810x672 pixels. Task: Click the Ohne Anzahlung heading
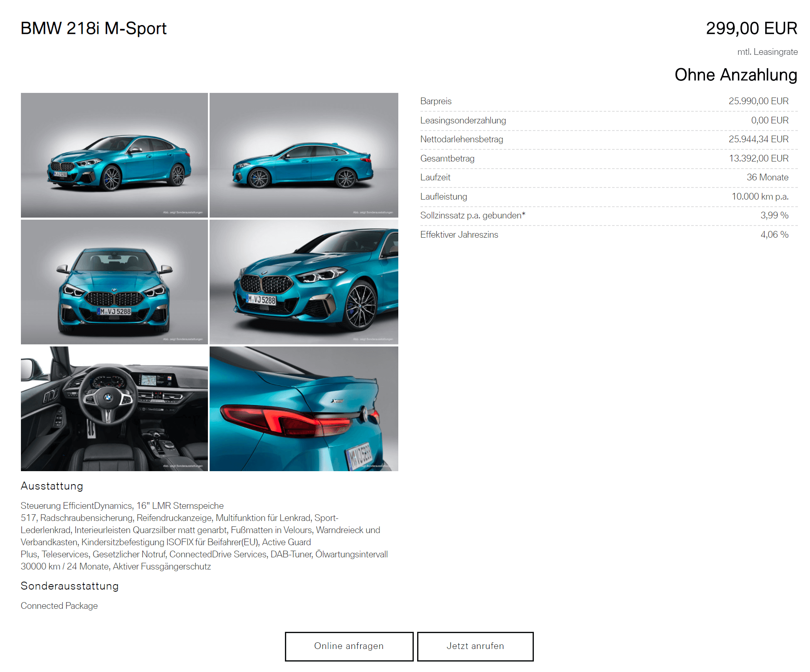click(x=736, y=75)
